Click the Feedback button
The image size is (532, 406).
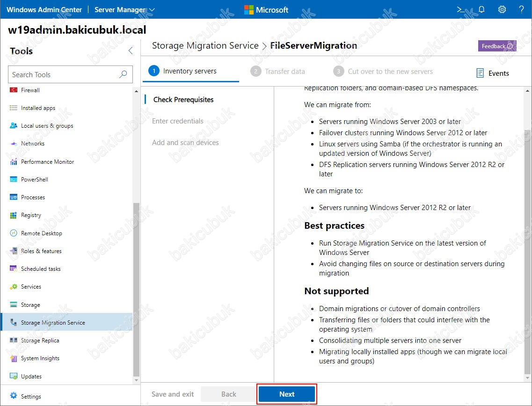[x=497, y=46]
